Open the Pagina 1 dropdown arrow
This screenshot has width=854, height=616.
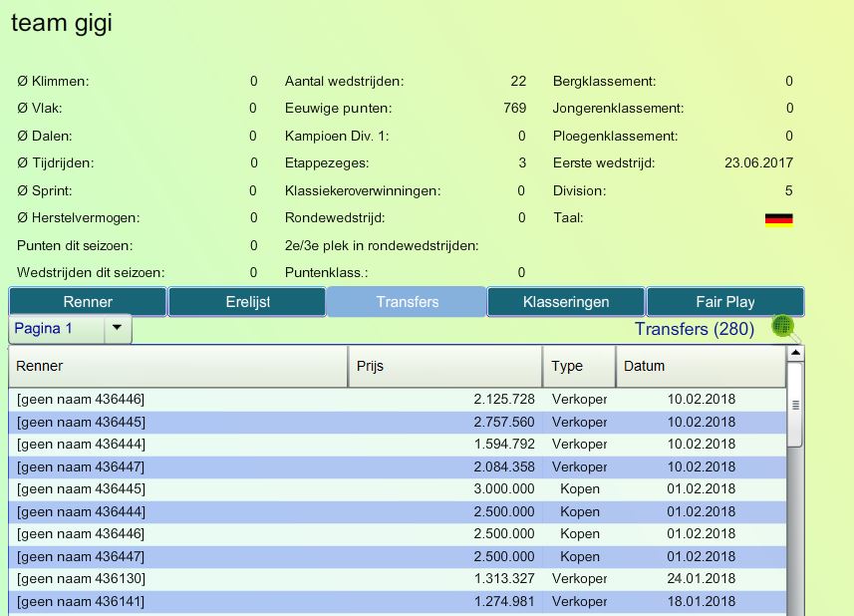[x=117, y=328]
